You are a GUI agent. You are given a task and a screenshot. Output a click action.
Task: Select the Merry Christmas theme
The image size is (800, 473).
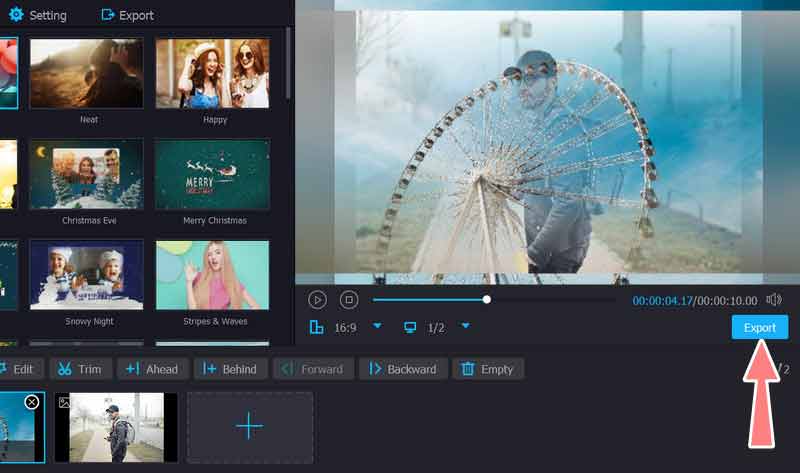pos(212,174)
